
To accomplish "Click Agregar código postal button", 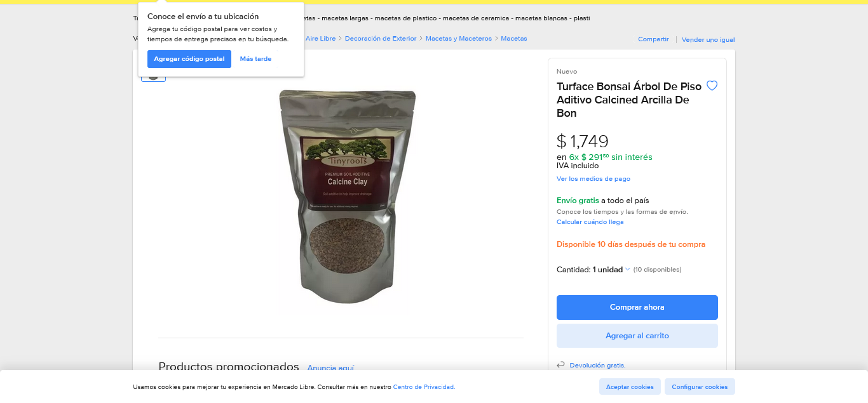I will [x=189, y=59].
